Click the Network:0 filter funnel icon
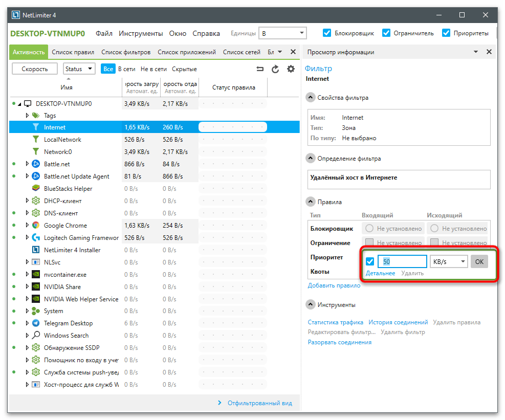 point(36,152)
